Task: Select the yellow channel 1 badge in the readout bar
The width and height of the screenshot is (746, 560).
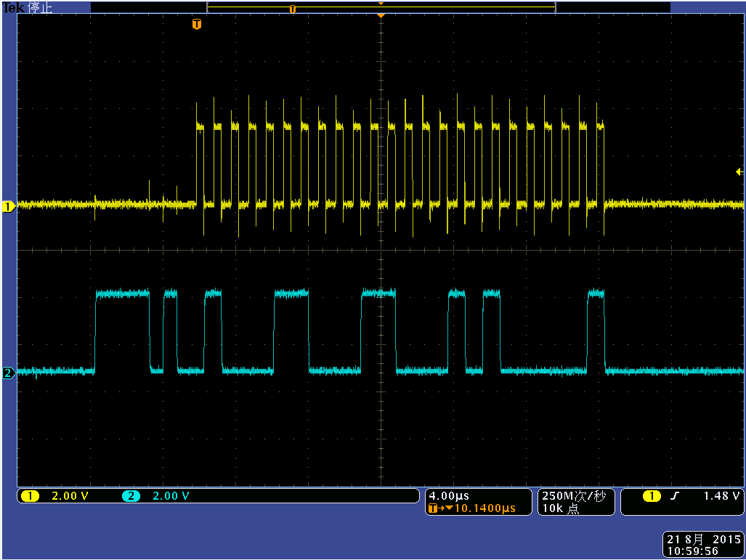Action: (x=30, y=496)
